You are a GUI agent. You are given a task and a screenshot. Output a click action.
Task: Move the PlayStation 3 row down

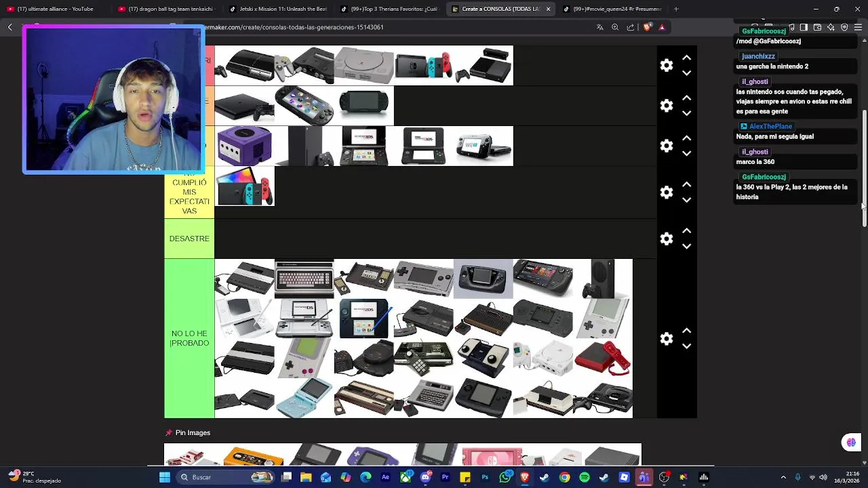tap(686, 73)
